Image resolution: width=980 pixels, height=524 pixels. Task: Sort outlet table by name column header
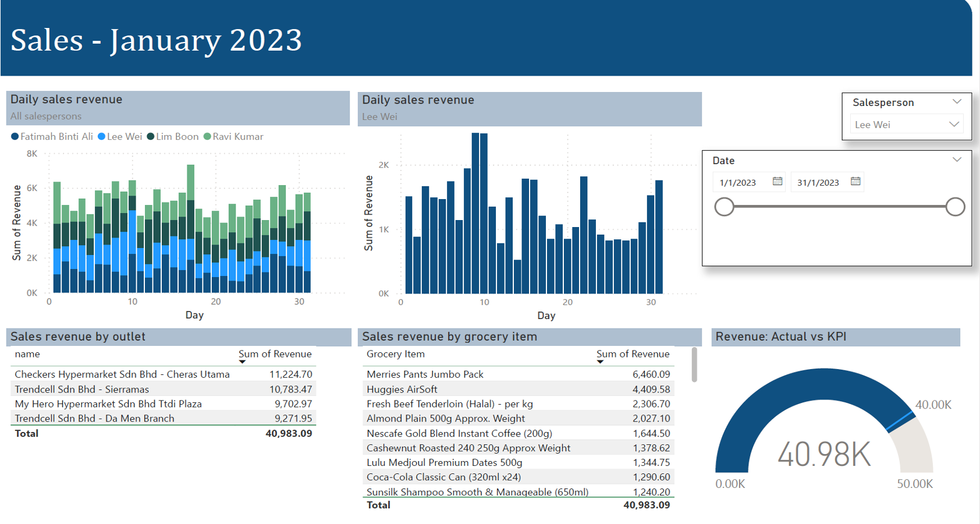click(27, 354)
